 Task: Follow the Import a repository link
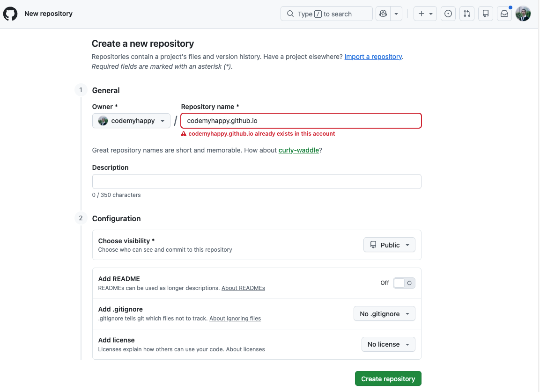[x=373, y=57]
